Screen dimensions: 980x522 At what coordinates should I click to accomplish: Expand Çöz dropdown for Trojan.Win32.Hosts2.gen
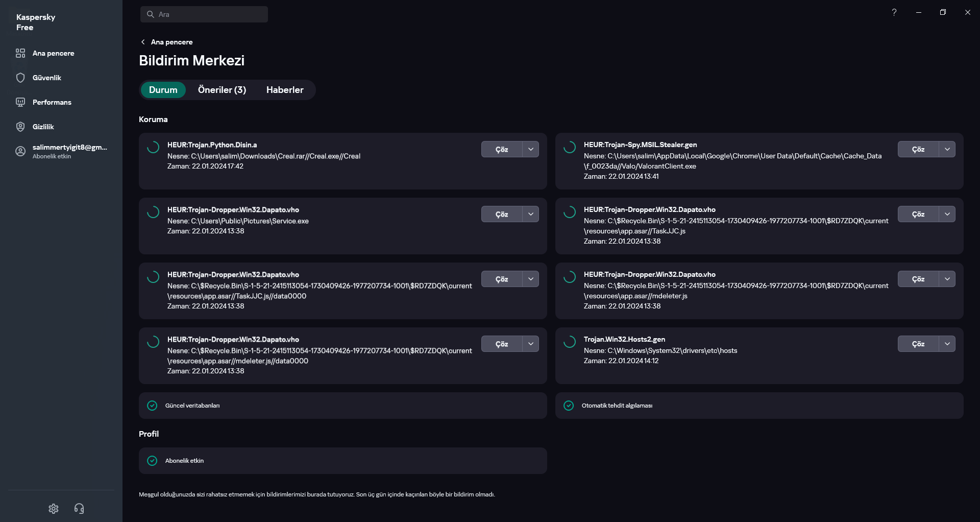click(x=947, y=344)
